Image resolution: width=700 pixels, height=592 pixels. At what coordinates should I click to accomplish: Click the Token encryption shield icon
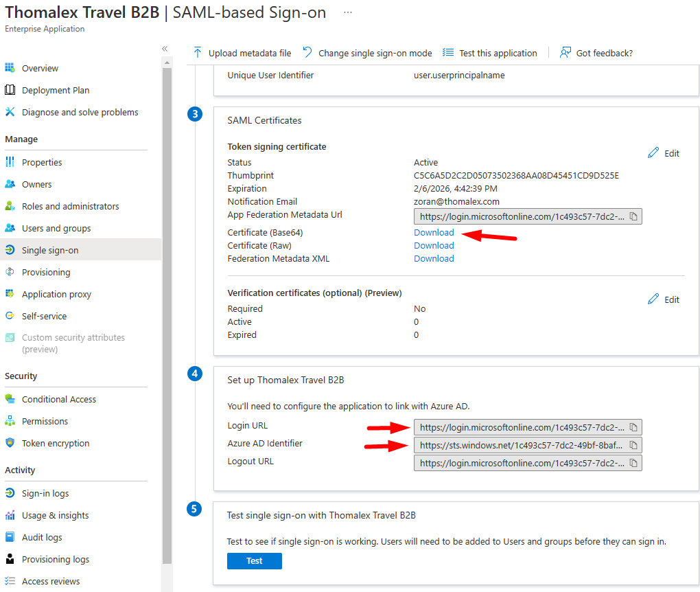pyautogui.click(x=10, y=443)
